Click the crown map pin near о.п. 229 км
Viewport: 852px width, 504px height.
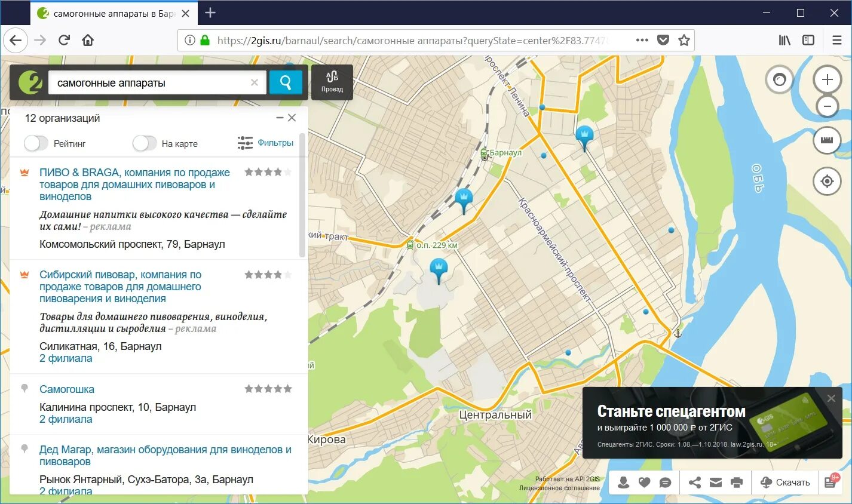439,270
